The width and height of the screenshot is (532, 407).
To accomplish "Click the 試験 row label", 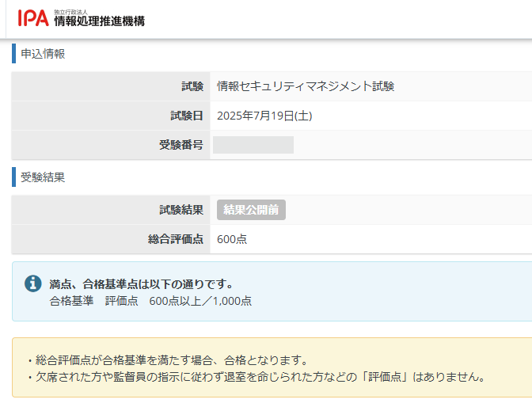I will tap(192, 86).
